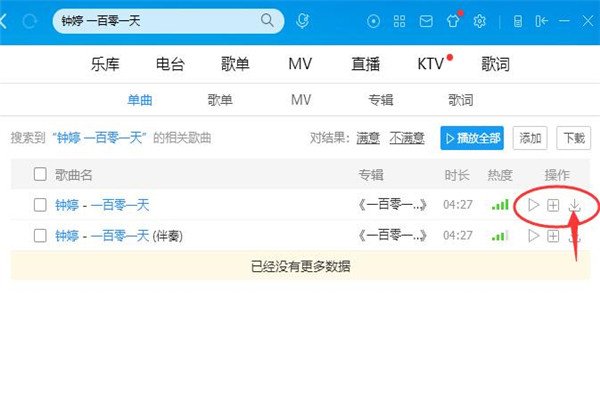This screenshot has height=400, width=600.
Task: Download the 伴奏 version of the song
Action: [x=574, y=236]
